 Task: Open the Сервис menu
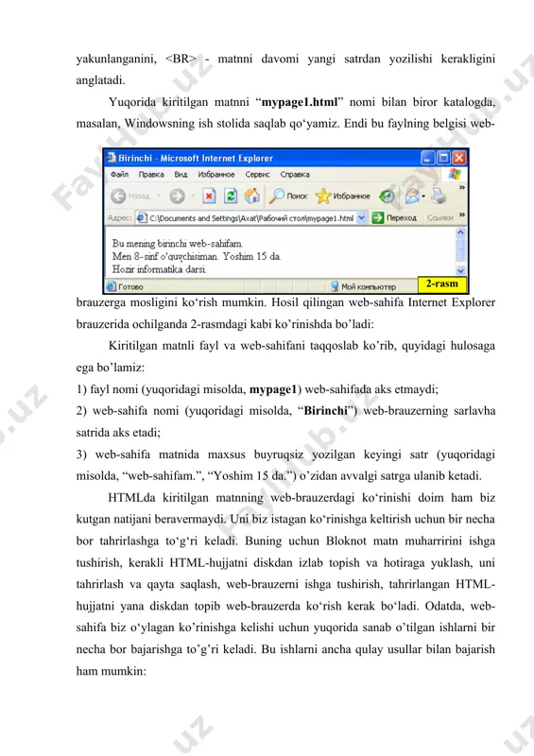tap(257, 175)
